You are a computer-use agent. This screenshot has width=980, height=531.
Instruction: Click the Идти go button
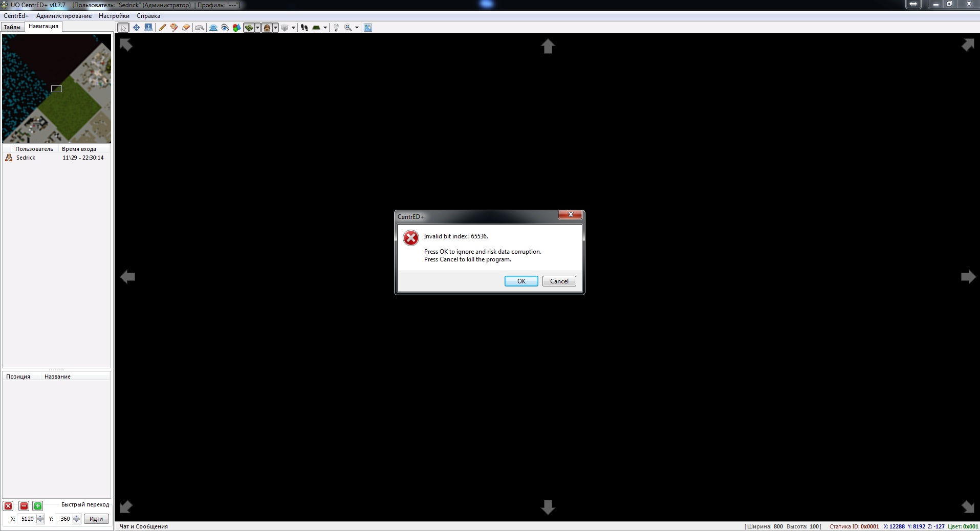tap(96, 519)
